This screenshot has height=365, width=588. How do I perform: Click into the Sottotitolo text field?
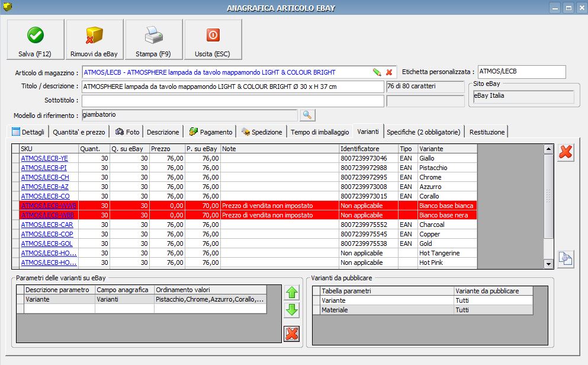pyautogui.click(x=233, y=101)
